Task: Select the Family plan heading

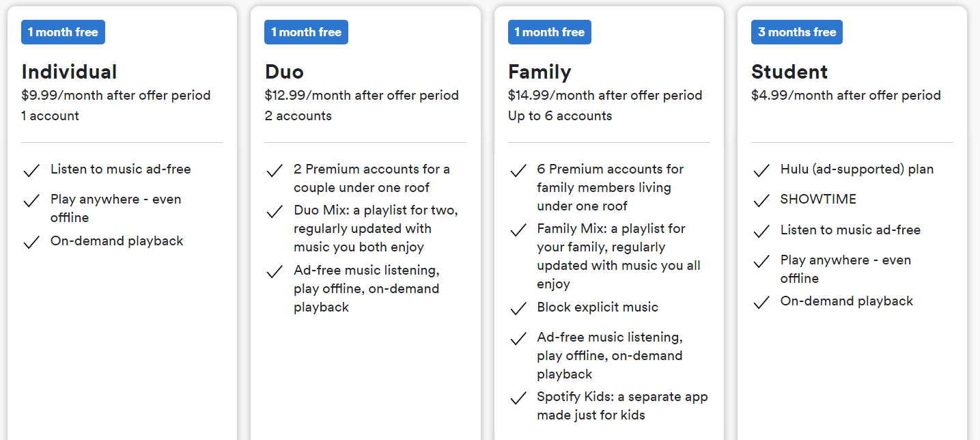Action: tap(540, 72)
